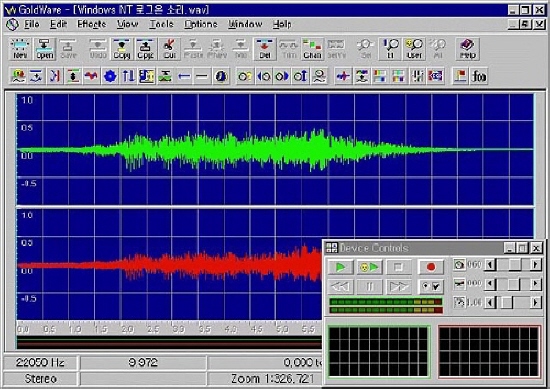
Task: Open the Options menu
Action: 201,24
